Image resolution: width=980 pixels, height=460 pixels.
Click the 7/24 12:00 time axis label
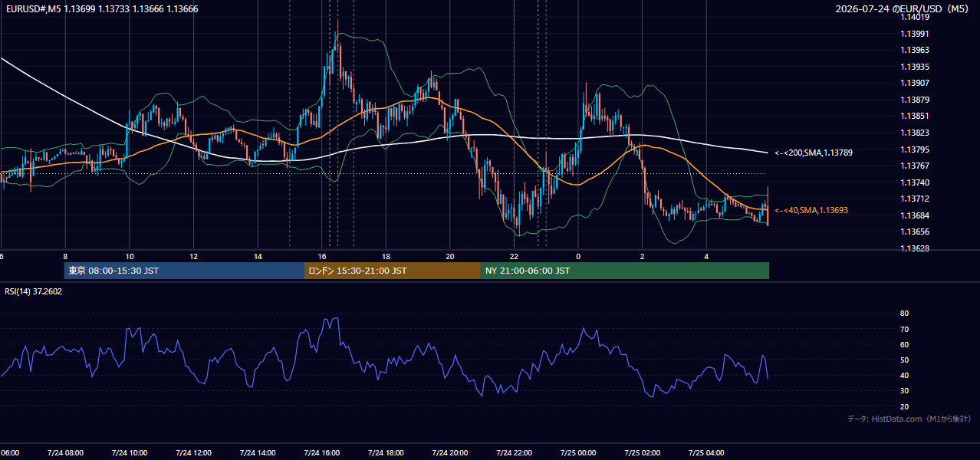point(193,452)
